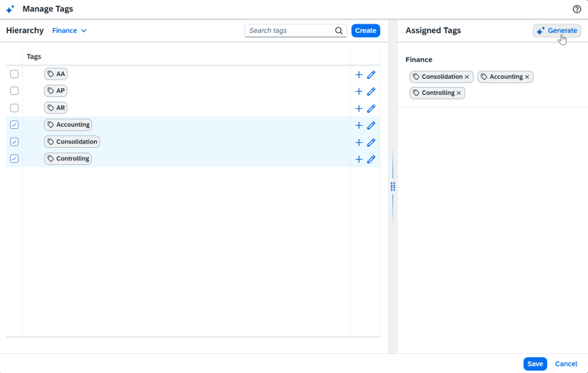Image resolution: width=588 pixels, height=373 pixels.
Task: Check the AR tag checkbox
Action: click(14, 108)
